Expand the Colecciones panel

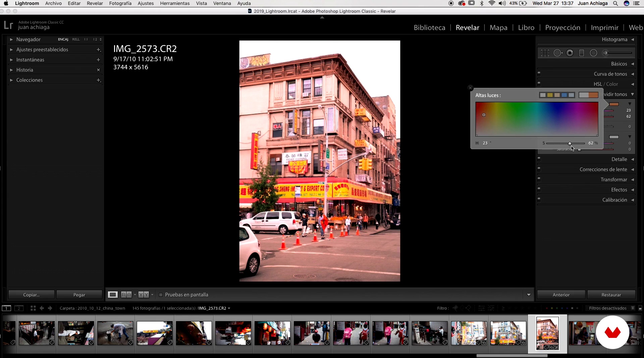click(11, 80)
